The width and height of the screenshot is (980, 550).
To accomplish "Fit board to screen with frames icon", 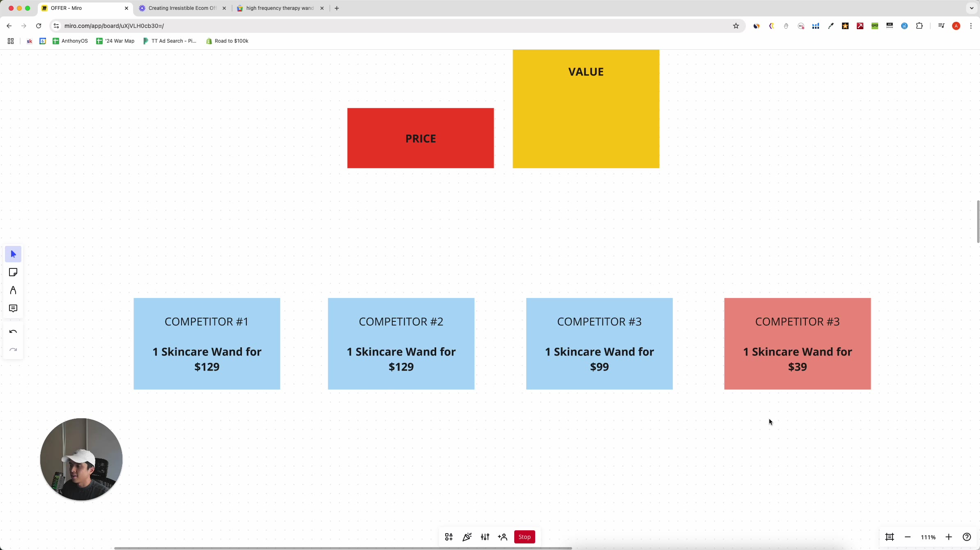I will (x=890, y=537).
